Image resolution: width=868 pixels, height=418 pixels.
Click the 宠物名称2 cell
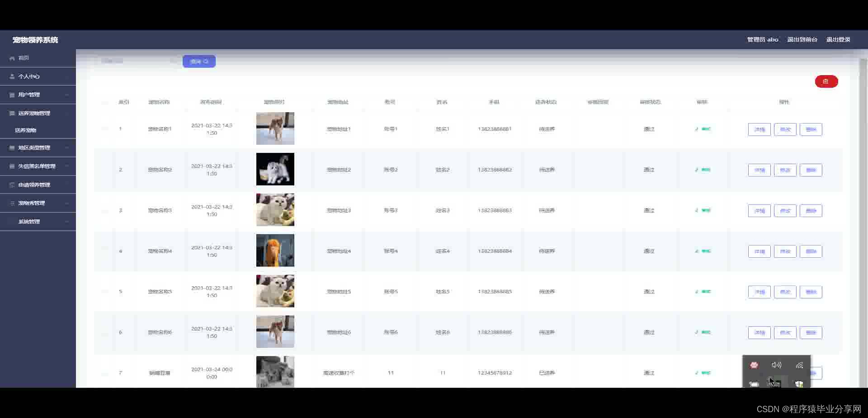pos(160,170)
